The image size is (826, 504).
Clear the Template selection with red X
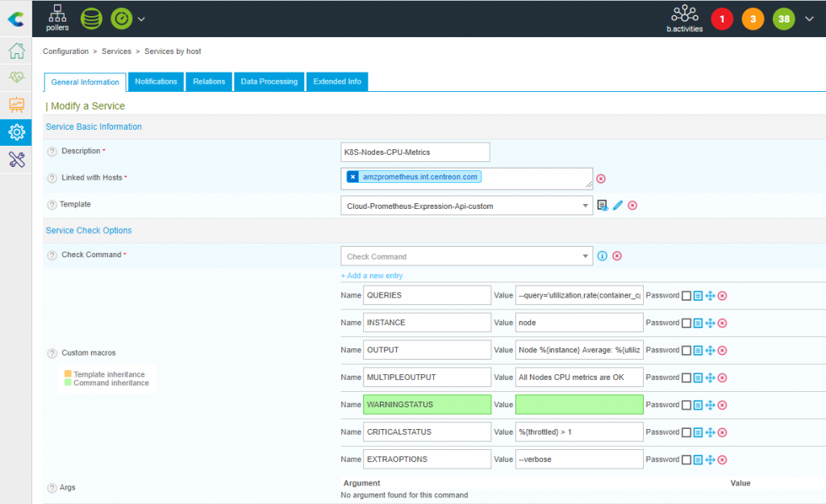click(632, 206)
